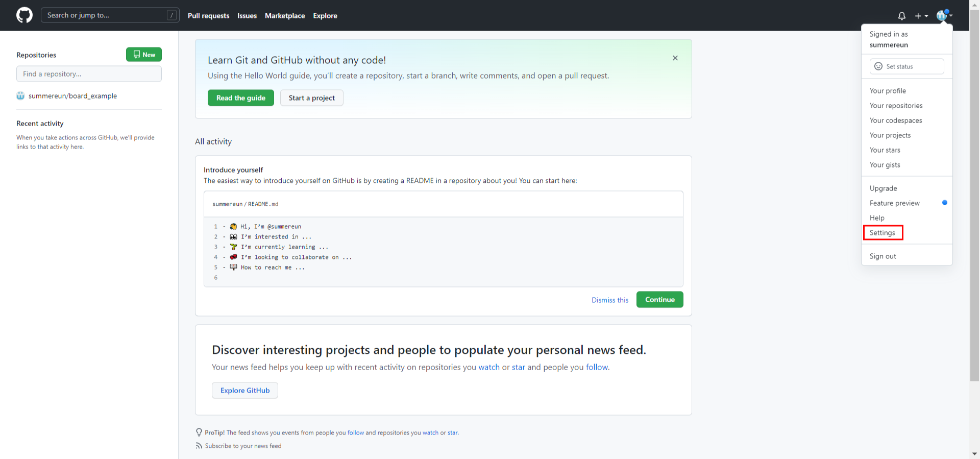Screen dimensions: 980x459
Task: Click the watch link in ProTip
Action: click(x=430, y=433)
